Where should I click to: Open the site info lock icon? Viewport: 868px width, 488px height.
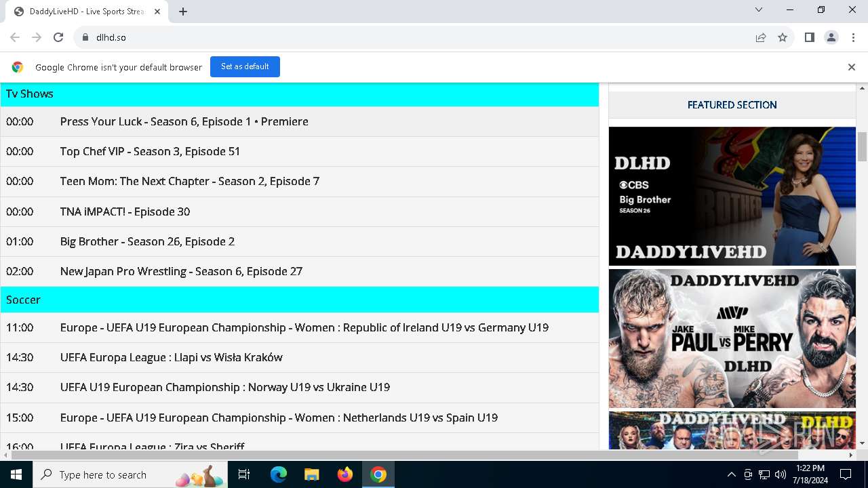(85, 37)
